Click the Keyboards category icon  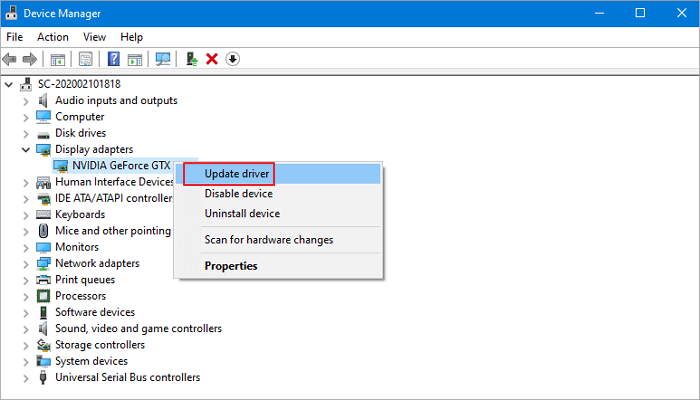[43, 215]
